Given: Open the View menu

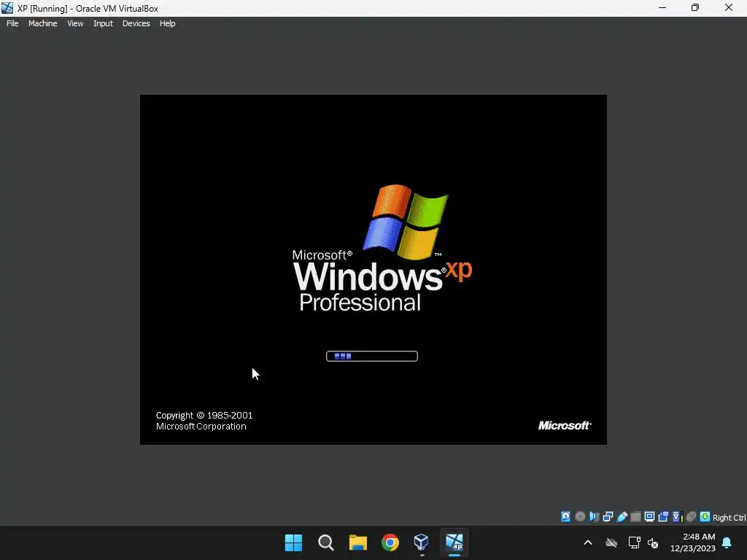Looking at the screenshot, I should (75, 23).
